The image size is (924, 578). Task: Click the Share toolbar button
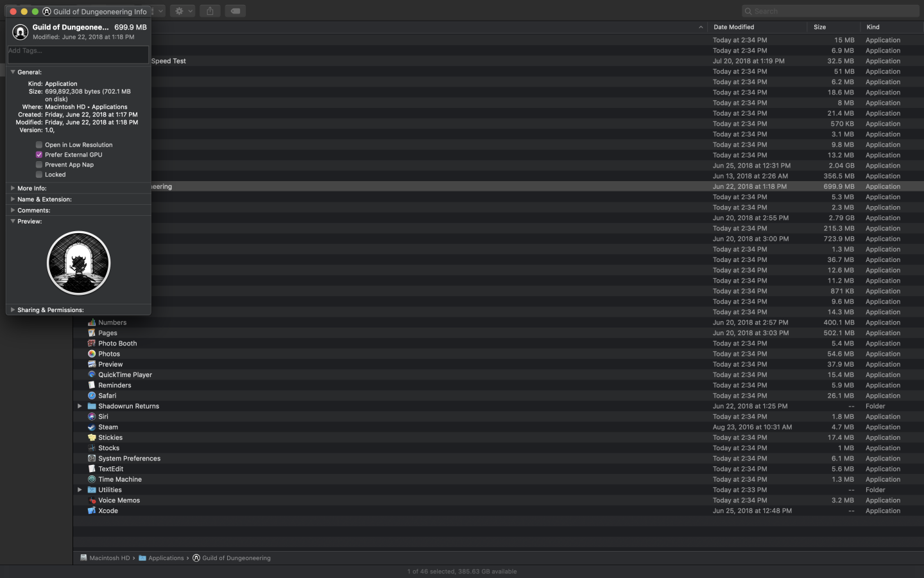coord(210,11)
